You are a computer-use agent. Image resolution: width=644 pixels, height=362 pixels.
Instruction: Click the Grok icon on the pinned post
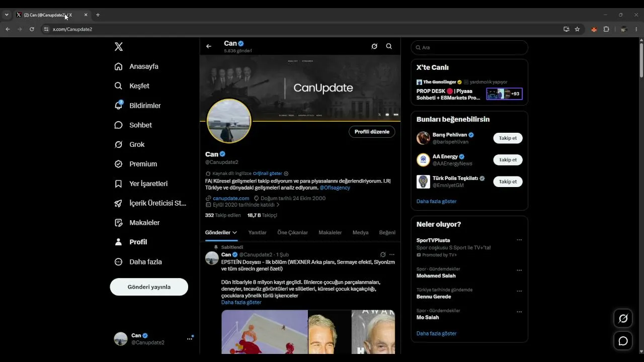pyautogui.click(x=383, y=255)
